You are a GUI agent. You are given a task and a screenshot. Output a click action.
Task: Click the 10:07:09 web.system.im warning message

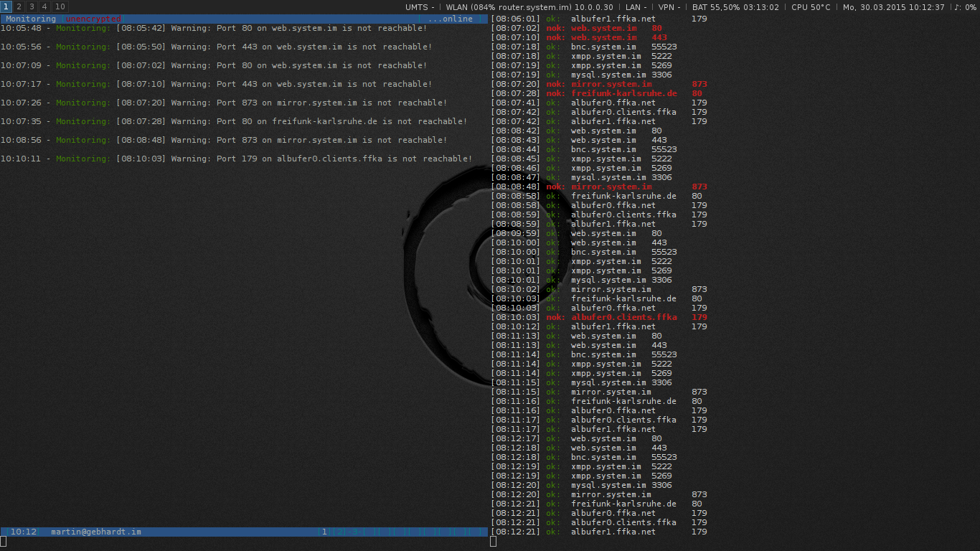214,65
